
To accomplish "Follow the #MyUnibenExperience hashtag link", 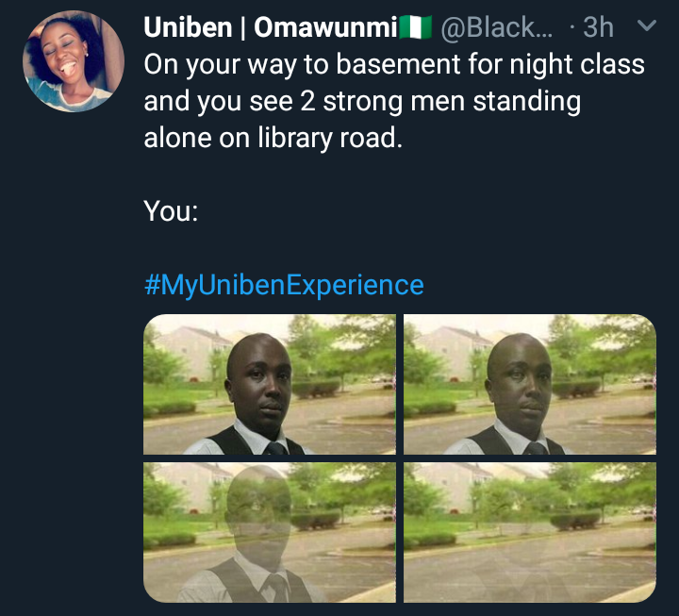I will click(x=284, y=285).
